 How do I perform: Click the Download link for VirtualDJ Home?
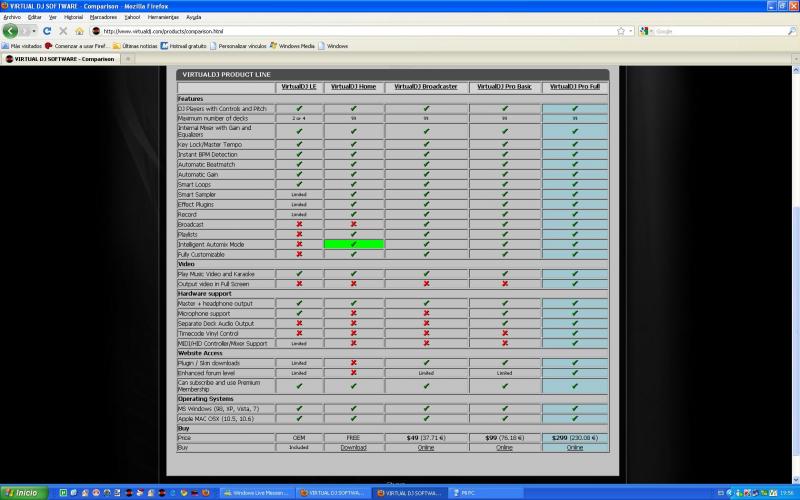[354, 447]
